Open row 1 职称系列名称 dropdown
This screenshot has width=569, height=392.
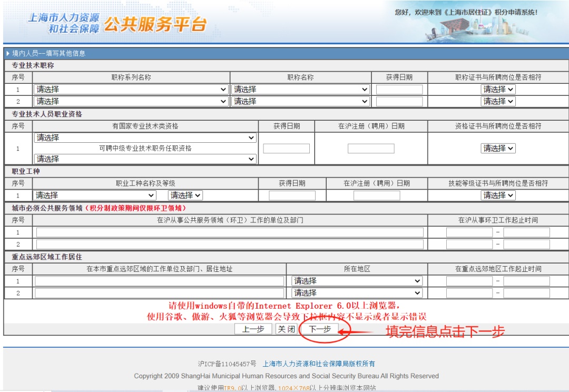pos(131,90)
